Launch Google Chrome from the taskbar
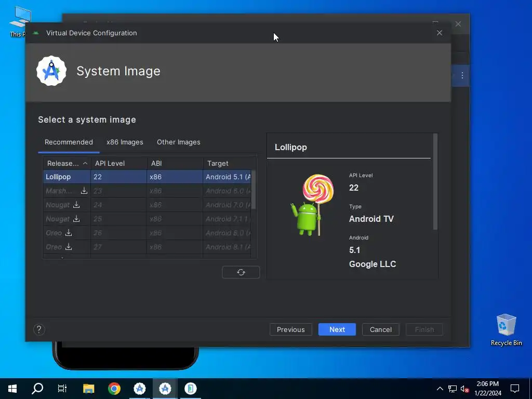The height and width of the screenshot is (399, 532). (114, 389)
